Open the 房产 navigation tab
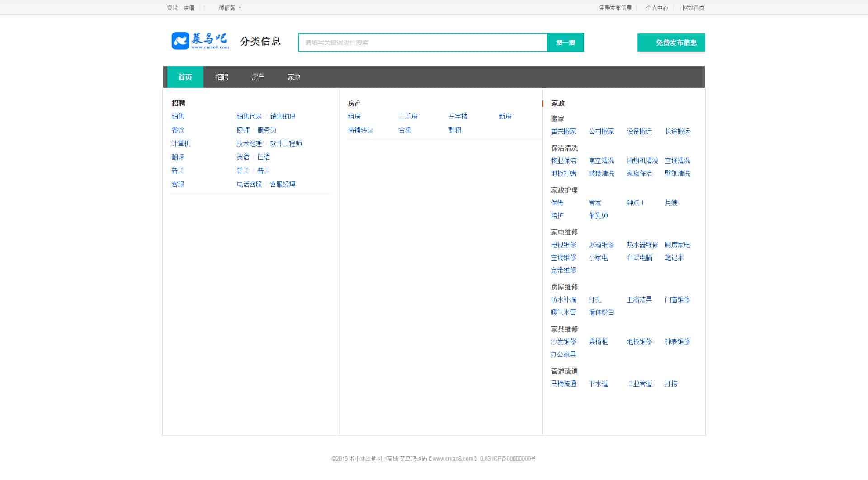Screen dimensions: 868x480 click(x=258, y=77)
